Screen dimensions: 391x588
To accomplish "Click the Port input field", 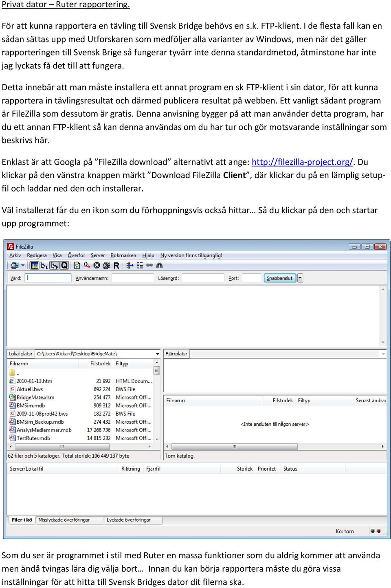I will pyautogui.click(x=251, y=278).
